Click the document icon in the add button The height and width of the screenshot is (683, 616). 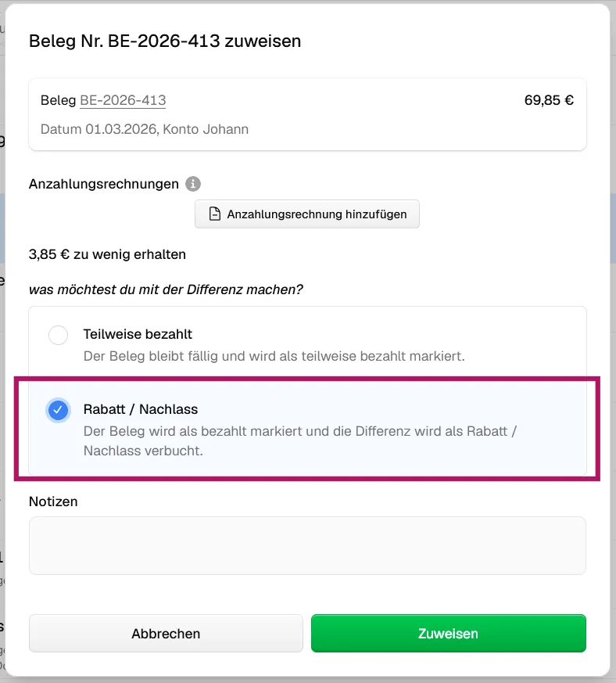point(215,214)
